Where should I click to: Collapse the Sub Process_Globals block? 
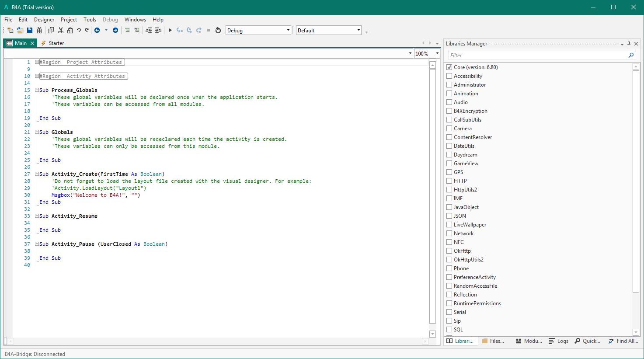coord(37,90)
